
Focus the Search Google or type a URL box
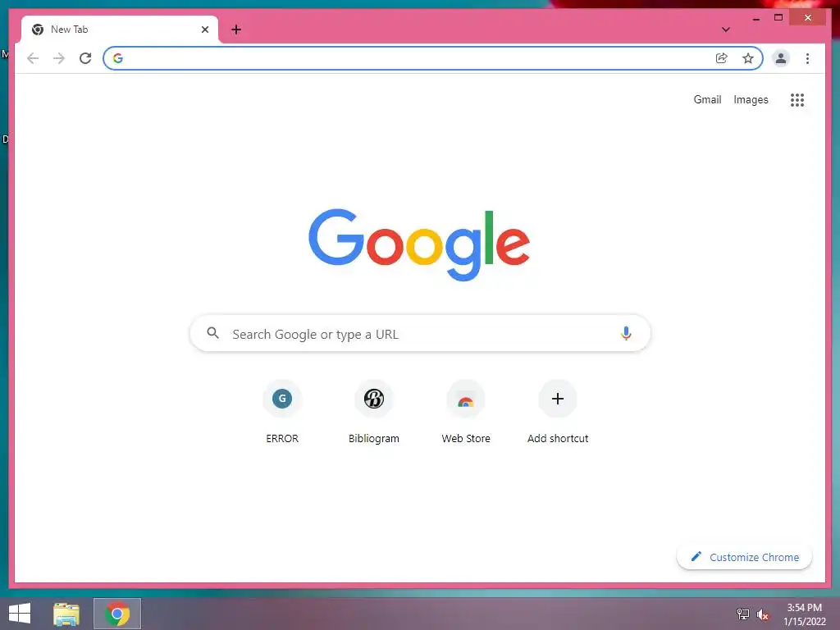pyautogui.click(x=420, y=333)
